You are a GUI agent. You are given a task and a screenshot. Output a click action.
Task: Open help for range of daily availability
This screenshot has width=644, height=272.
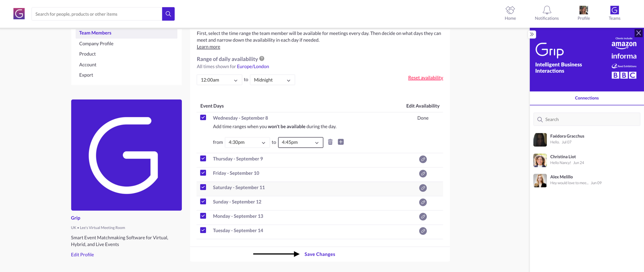262,59
